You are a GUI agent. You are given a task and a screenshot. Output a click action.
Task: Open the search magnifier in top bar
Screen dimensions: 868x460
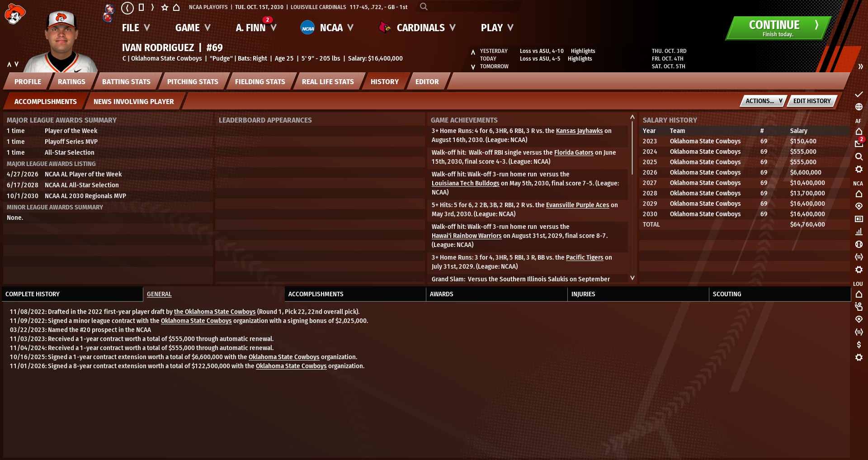[424, 7]
